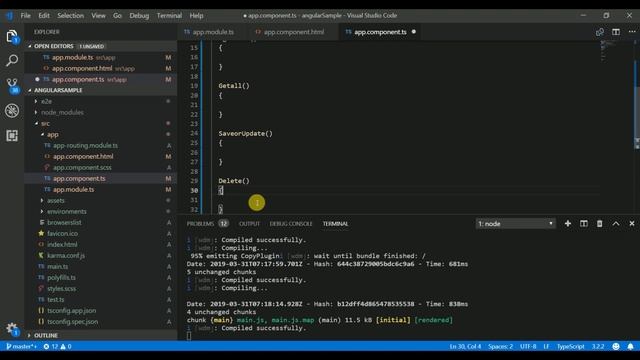Image resolution: width=640 pixels, height=360 pixels.
Task: Click the master branch indicator in status bar
Action: point(21,347)
